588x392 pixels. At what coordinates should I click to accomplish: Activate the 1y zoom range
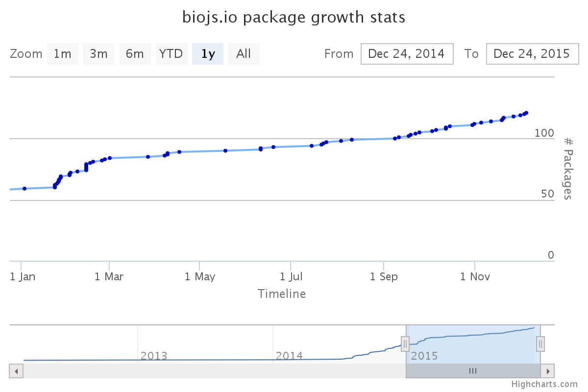(x=208, y=54)
